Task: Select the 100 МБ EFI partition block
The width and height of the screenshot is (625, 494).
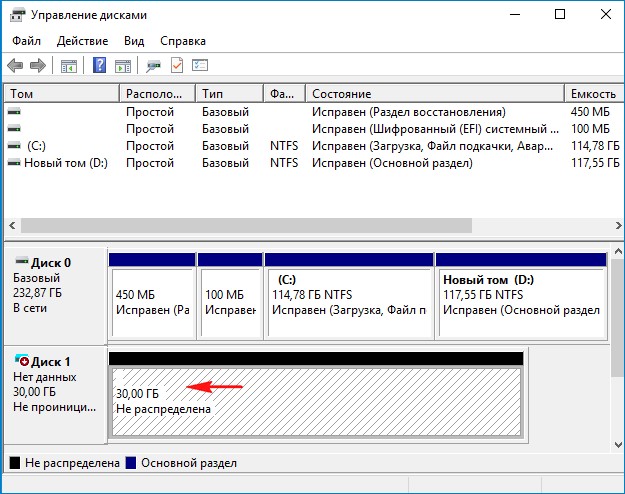Action: 230,296
